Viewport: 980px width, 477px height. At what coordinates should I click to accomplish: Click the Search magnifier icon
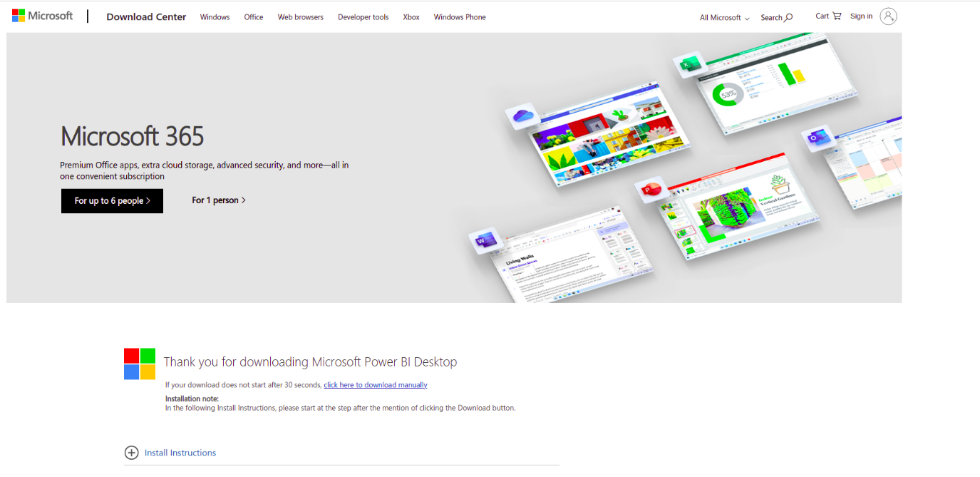click(x=788, y=17)
